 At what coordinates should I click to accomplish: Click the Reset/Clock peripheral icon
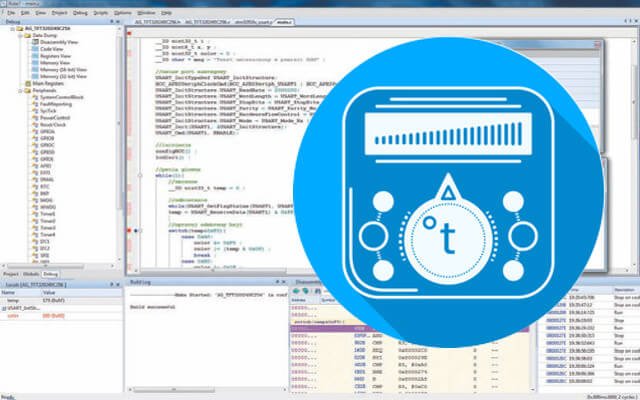(x=35, y=124)
